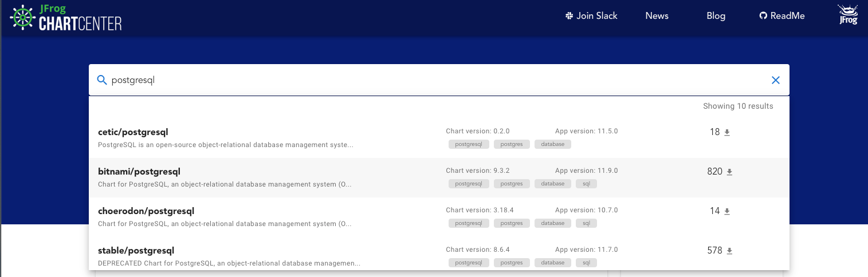Viewport: 868px width, 277px height.
Task: Click the 14 download count
Action: [x=714, y=211]
